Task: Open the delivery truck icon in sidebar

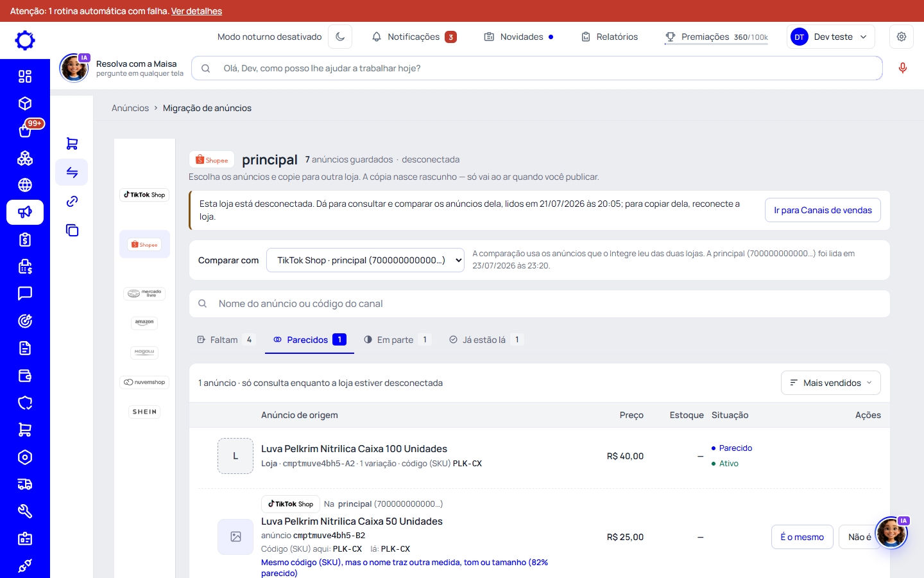Action: [25, 484]
